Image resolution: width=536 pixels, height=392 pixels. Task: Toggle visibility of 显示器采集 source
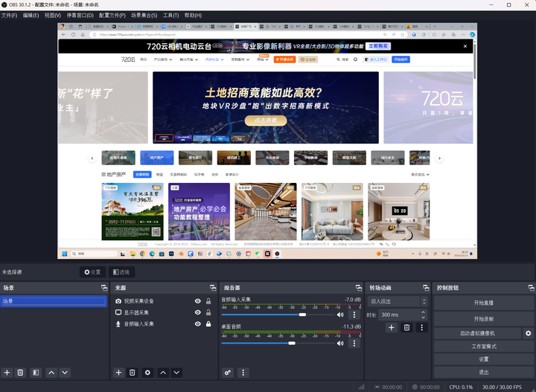click(x=198, y=312)
